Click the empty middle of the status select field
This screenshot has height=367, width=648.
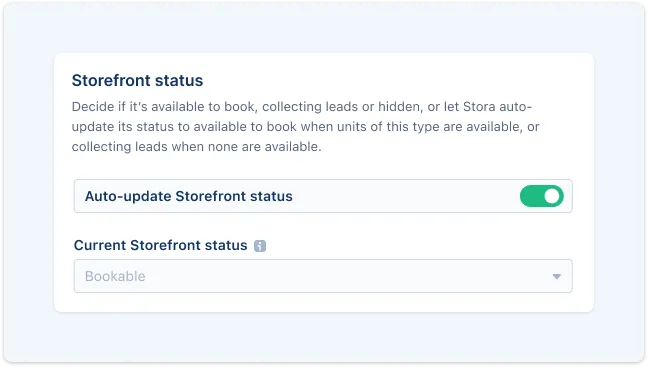coord(323,276)
